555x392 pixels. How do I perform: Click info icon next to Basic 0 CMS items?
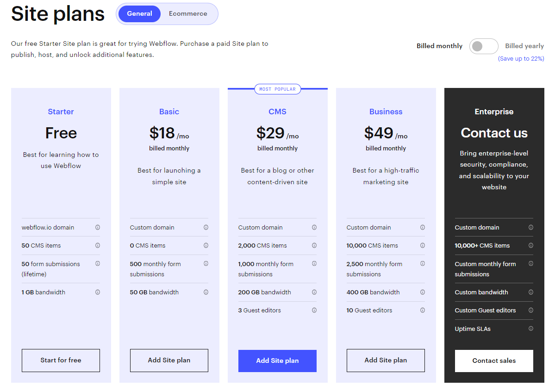pos(206,245)
